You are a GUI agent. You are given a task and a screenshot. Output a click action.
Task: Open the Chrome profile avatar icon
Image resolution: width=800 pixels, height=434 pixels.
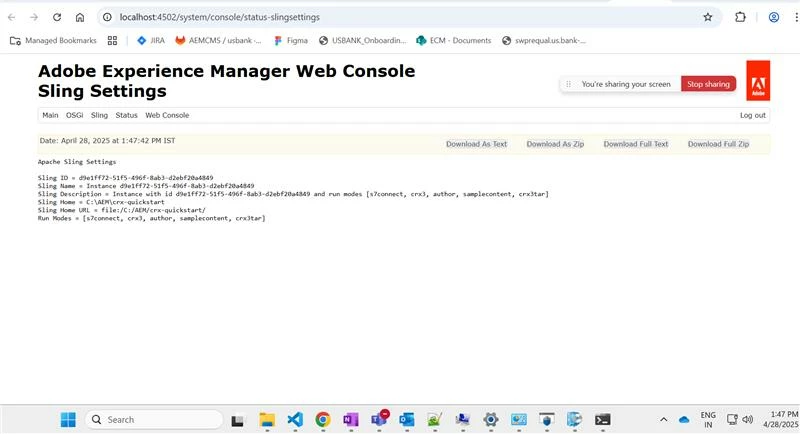[x=774, y=17]
